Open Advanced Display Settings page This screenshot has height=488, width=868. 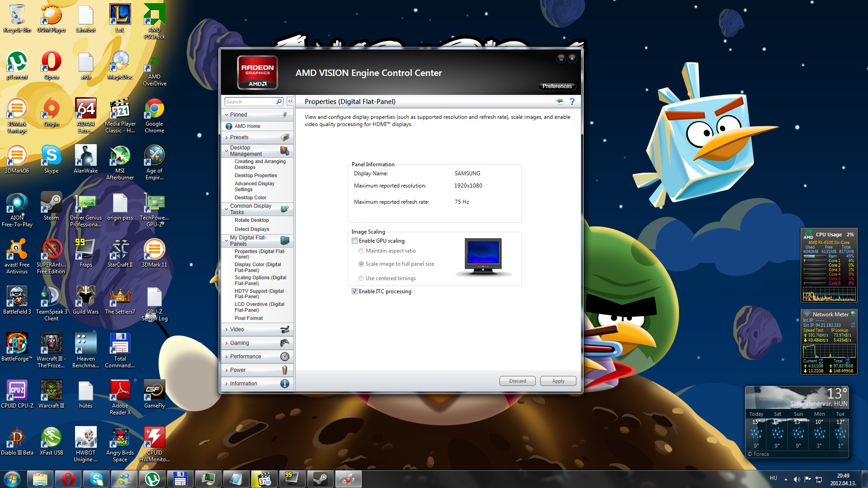(255, 187)
